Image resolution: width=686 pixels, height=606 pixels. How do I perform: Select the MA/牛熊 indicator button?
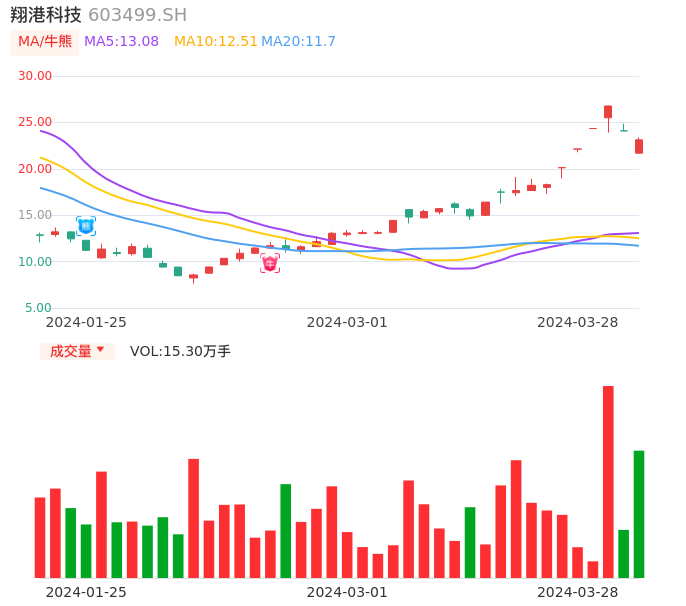45,42
